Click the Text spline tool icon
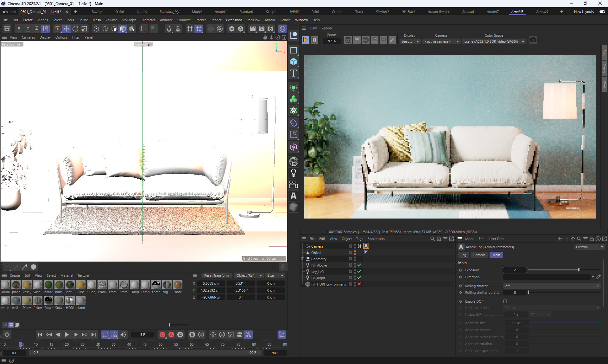This screenshot has width=608, height=364. [x=294, y=73]
